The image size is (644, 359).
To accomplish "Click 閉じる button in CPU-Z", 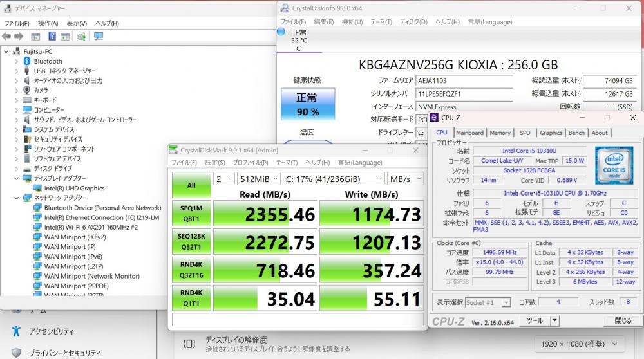I will coord(623,320).
